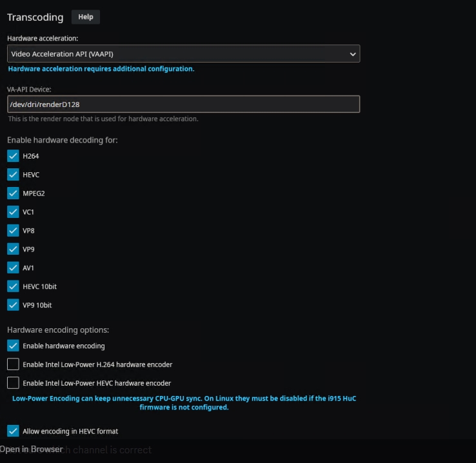Toggle VP9 10bit decoding checkbox
Viewport: 476px width, 463px height.
coord(13,304)
